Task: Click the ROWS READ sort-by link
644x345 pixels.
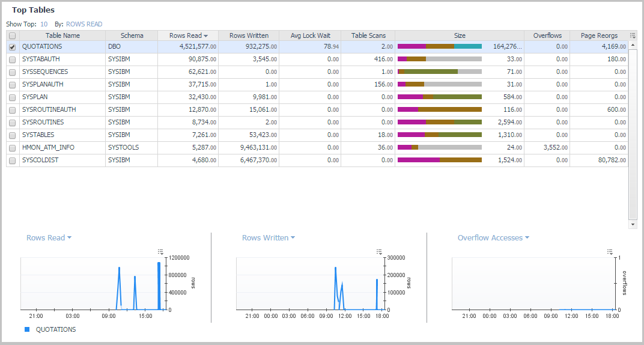Action: tap(84, 24)
